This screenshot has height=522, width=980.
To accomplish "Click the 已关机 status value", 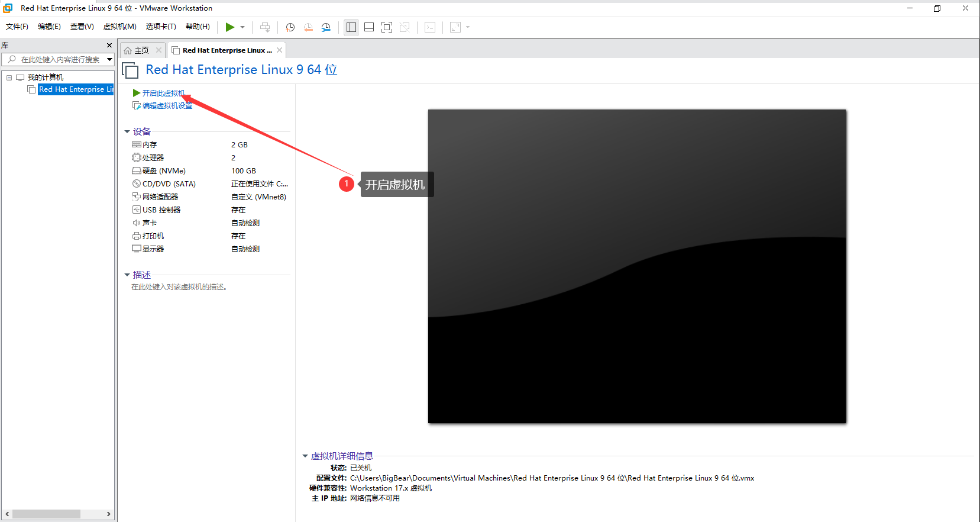I will point(361,468).
